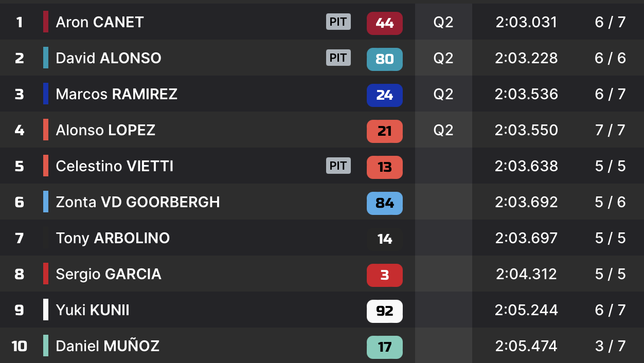Viewport: 644px width, 363px height.
Task: Click Sergio GARCIA's lap time 2:04.312
Action: tap(526, 274)
